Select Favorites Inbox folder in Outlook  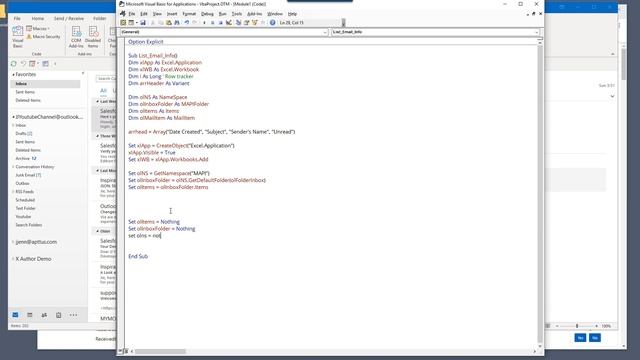pos(45,84)
